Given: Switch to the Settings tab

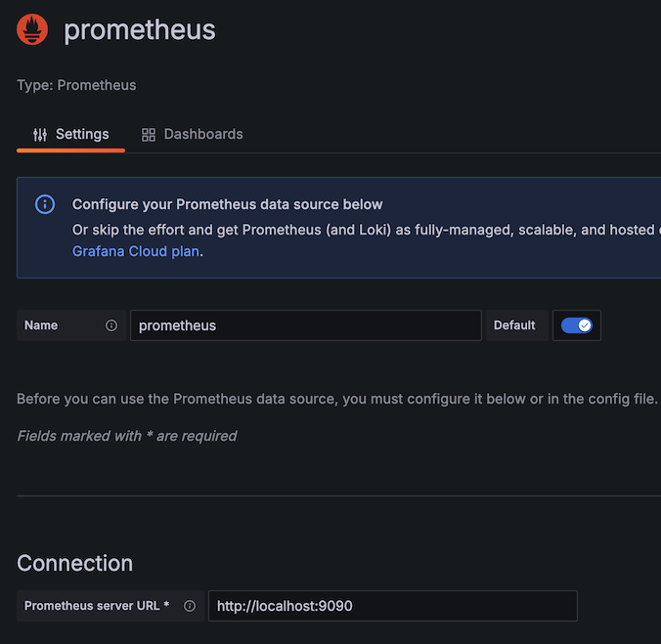Looking at the screenshot, I should point(71,134).
